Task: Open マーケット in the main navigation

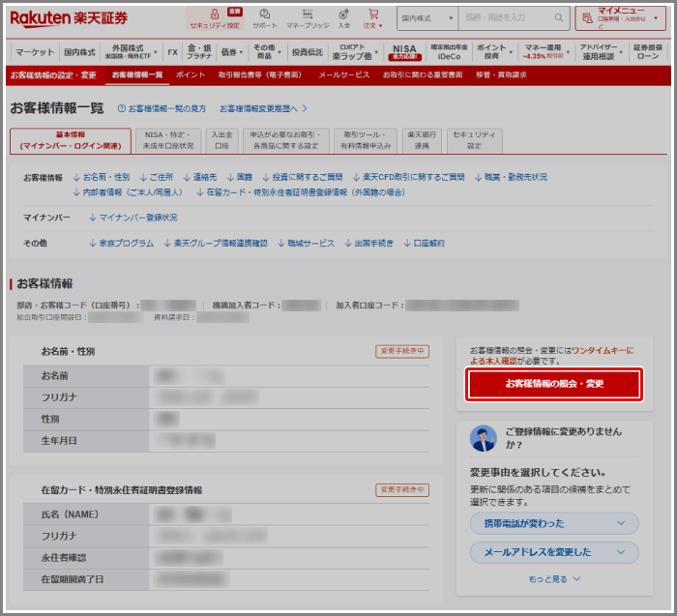Action: click(35, 52)
